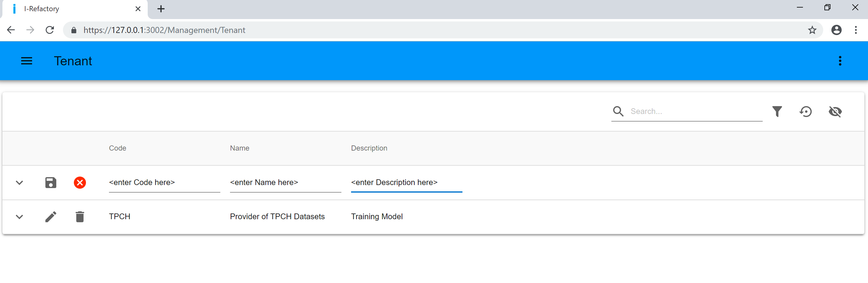Click the browser forward arrow
This screenshot has width=868, height=283.
click(x=30, y=30)
